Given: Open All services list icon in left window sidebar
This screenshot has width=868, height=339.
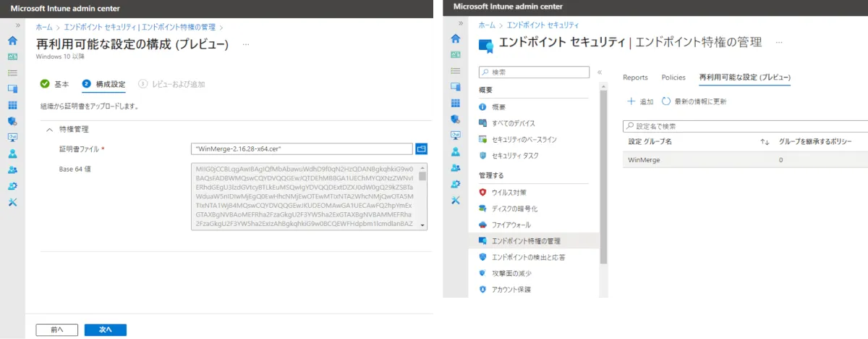Looking at the screenshot, I should coord(12,72).
